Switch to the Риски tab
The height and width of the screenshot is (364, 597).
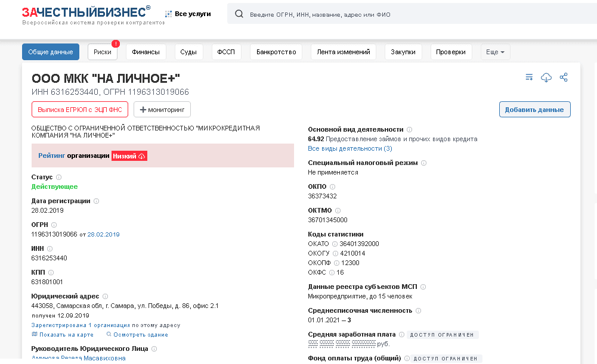(x=103, y=52)
